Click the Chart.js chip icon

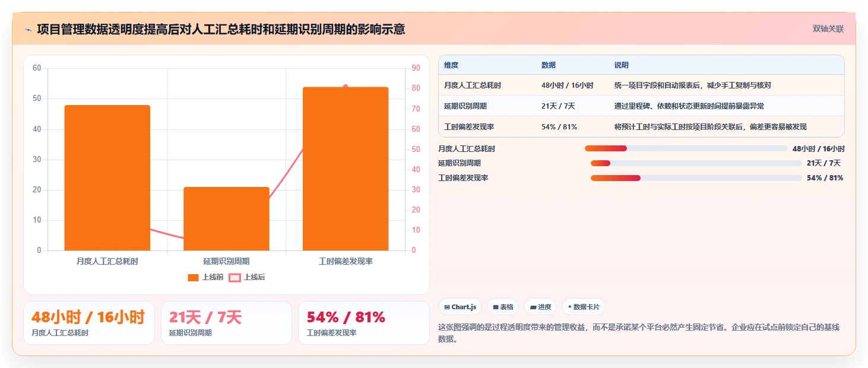[447, 307]
